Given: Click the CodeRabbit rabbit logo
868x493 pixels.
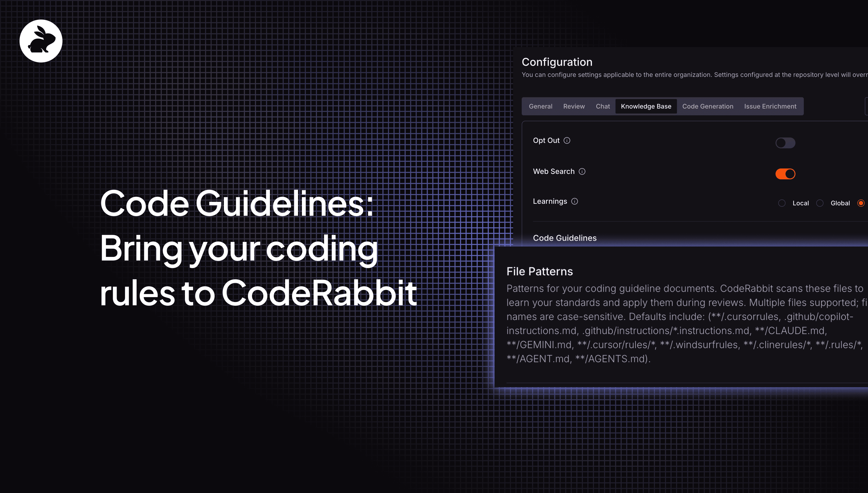Looking at the screenshot, I should (41, 41).
